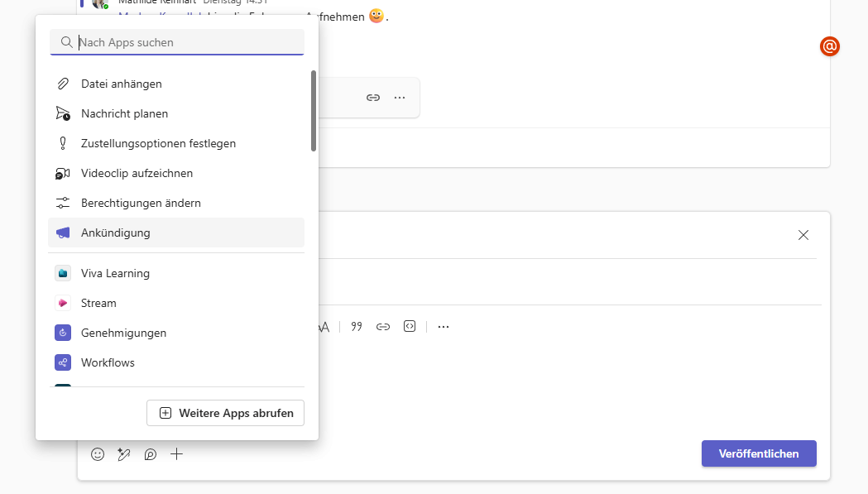Click the Weitere Apps abrufen button

225,413
